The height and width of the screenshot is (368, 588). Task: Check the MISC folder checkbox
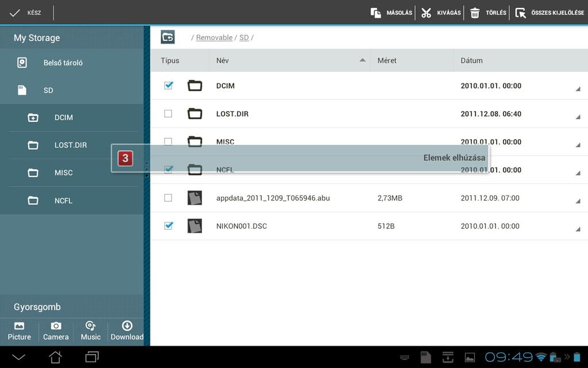[168, 141]
